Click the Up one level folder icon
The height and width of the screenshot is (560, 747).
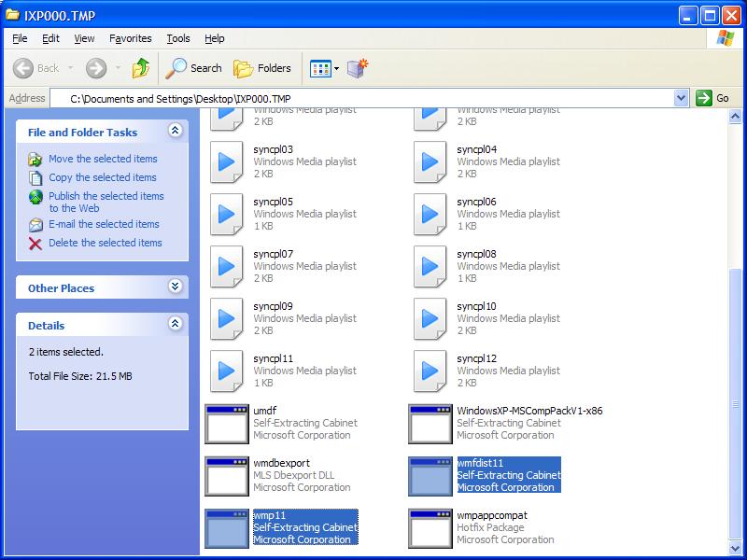point(142,68)
